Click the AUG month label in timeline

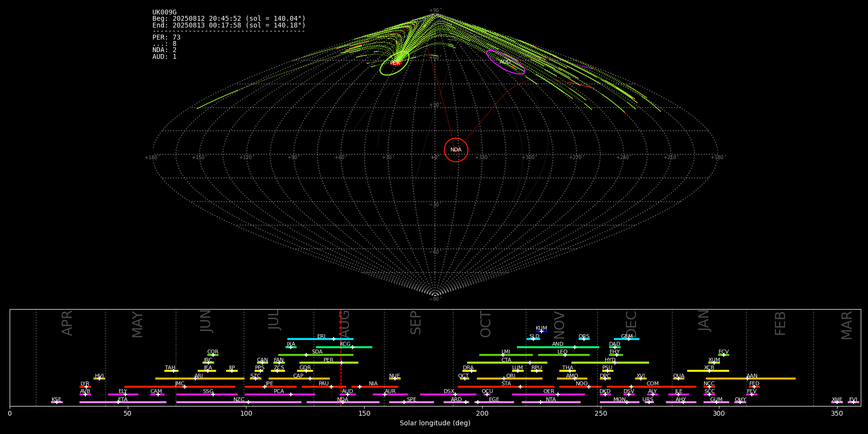coord(344,325)
